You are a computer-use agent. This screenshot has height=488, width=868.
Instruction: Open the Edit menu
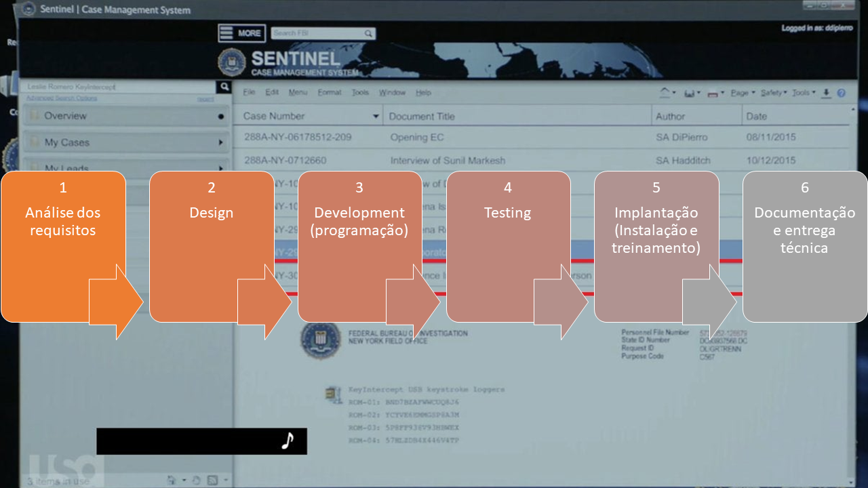(x=272, y=93)
